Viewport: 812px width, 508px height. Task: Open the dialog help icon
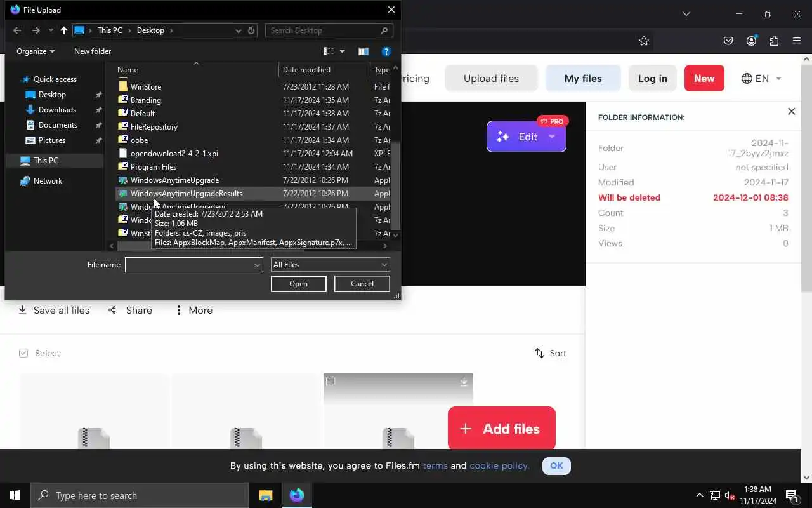386,51
